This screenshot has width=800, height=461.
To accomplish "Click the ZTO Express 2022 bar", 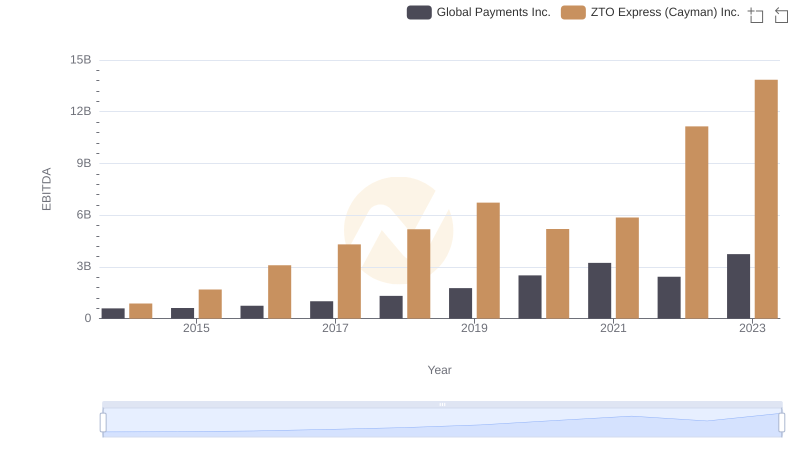I will click(x=696, y=222).
